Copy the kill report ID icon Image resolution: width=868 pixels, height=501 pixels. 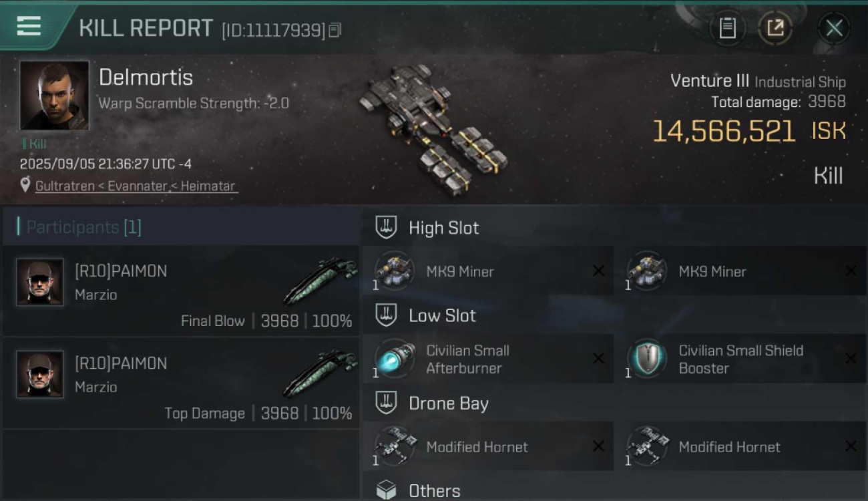335,30
